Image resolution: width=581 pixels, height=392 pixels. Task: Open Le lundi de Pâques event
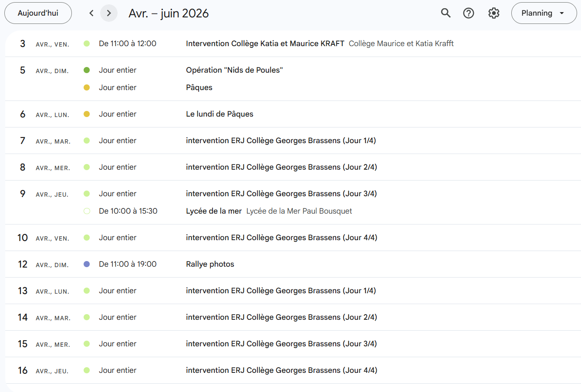(x=220, y=114)
